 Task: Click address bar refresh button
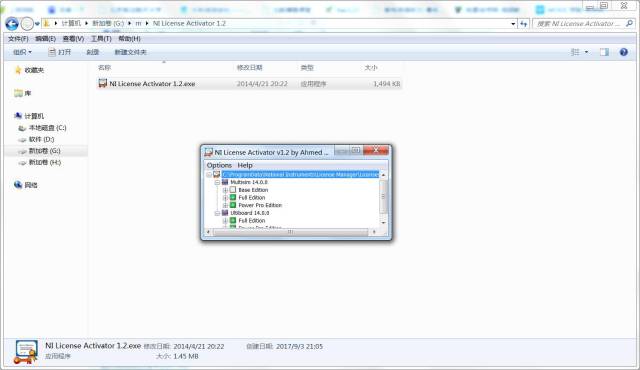pos(524,24)
